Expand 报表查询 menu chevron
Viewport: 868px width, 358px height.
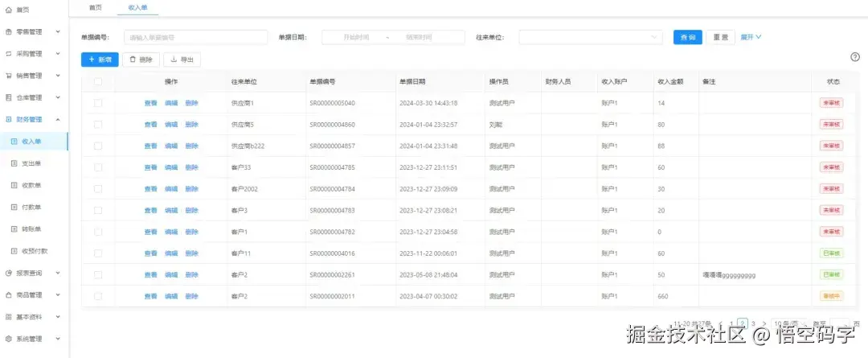coord(58,274)
